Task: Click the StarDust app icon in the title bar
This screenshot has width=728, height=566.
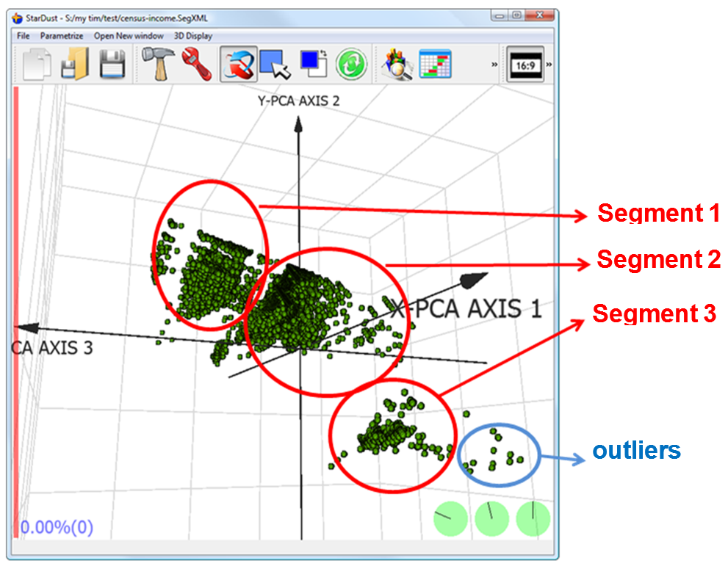Action: click(17, 18)
